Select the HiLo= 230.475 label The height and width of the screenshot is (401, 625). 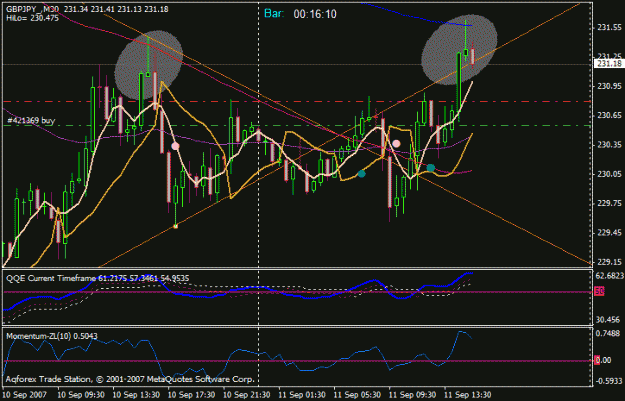(32, 18)
